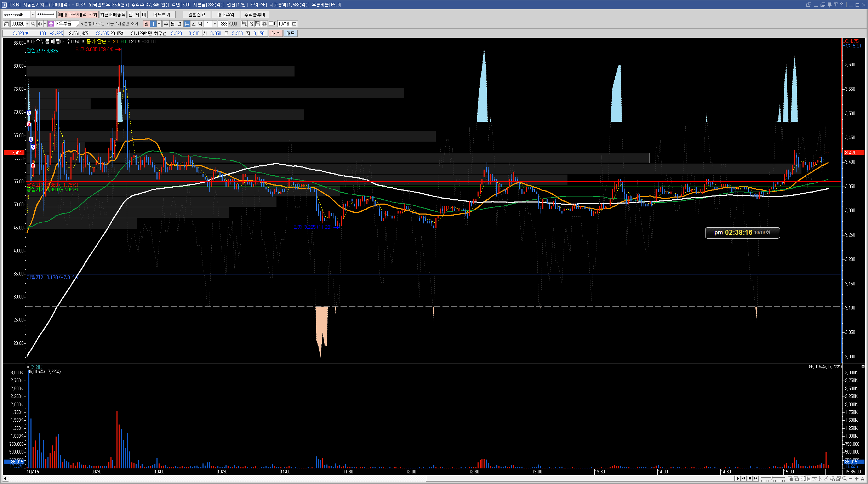Open the 수익률추이 tab

(x=255, y=15)
